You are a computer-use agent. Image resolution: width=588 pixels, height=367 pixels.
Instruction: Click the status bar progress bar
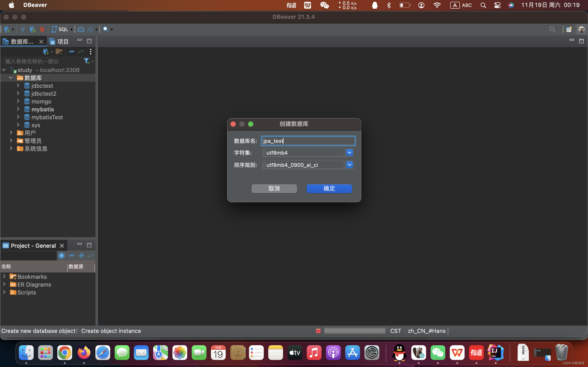tap(355, 331)
